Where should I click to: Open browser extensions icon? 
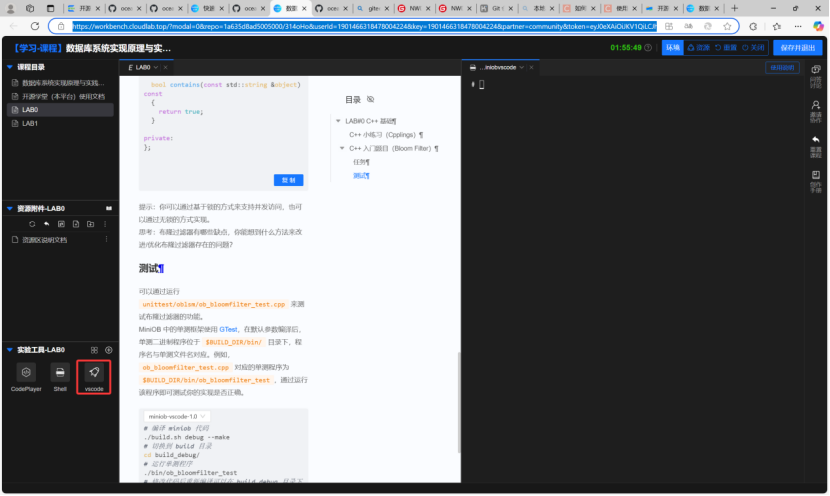(753, 26)
